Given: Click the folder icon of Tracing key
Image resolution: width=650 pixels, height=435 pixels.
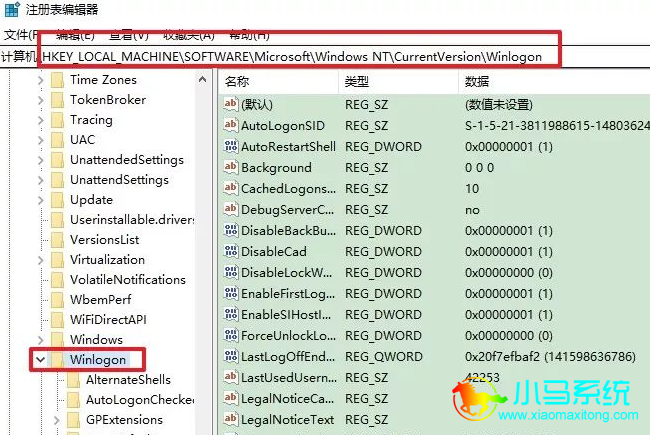Looking at the screenshot, I should [57, 119].
